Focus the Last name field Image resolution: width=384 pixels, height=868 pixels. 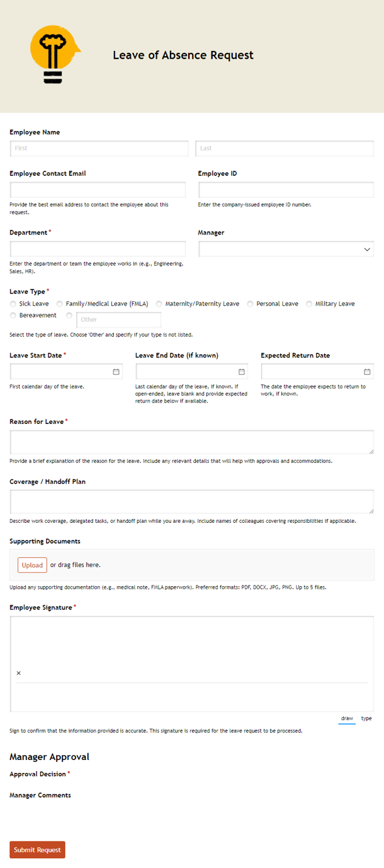click(x=284, y=148)
